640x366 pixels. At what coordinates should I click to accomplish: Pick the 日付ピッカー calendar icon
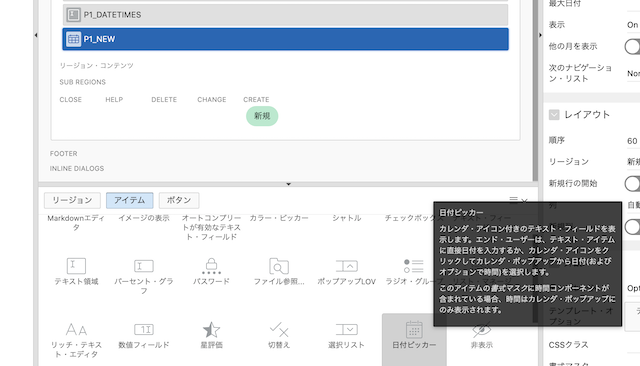click(414, 329)
